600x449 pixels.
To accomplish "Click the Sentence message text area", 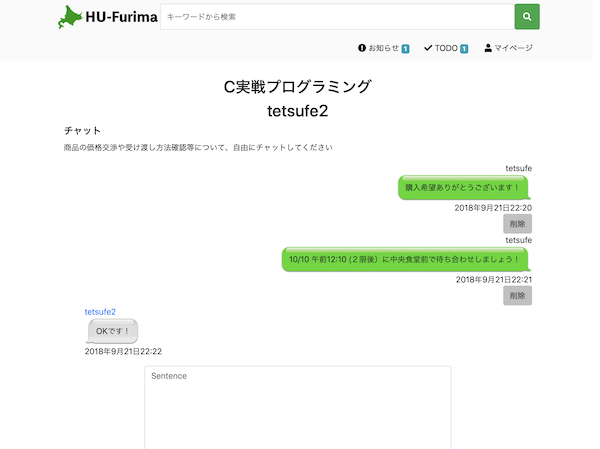I will coord(298,407).
